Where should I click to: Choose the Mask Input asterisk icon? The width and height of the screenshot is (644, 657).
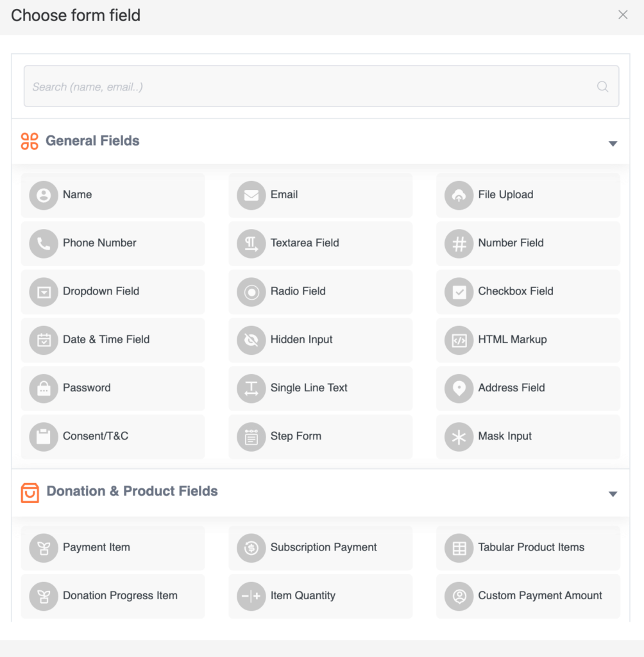pyautogui.click(x=459, y=436)
